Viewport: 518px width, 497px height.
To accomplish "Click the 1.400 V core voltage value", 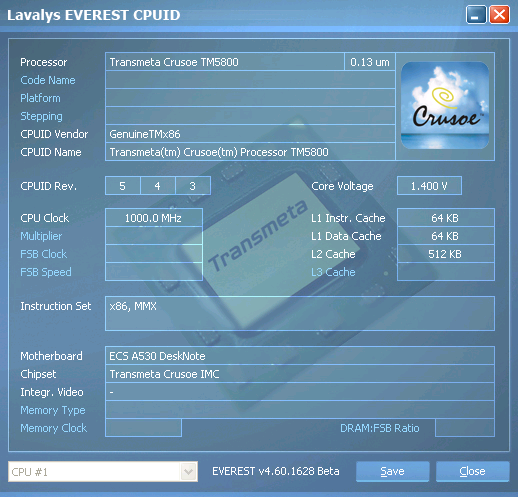I will pos(429,186).
